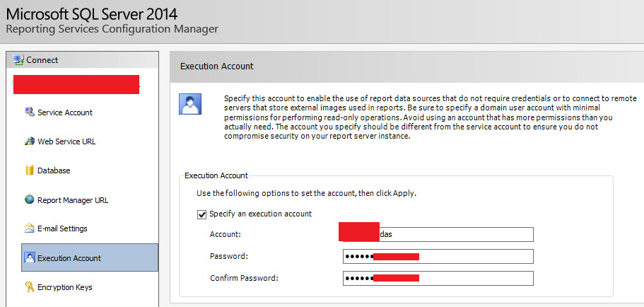This screenshot has height=307, width=644.
Task: Click 'Use the following options' instruction text
Action: click(x=306, y=192)
